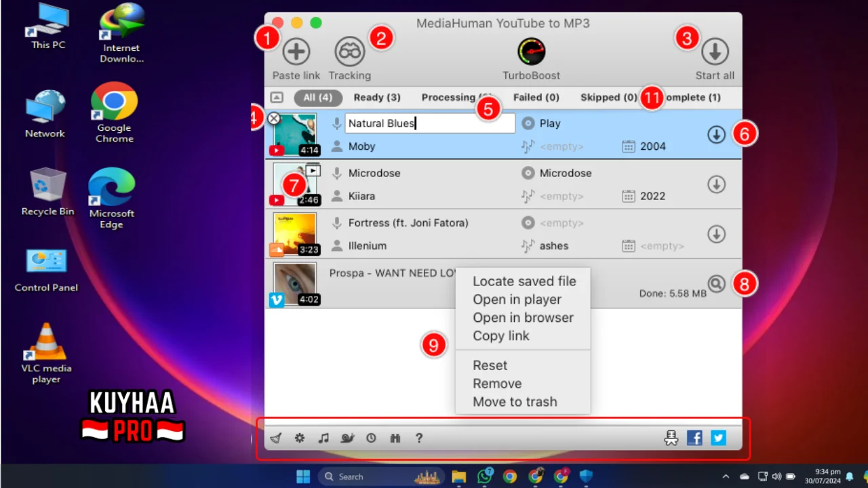Select the Natural Blues album art thumbnail
The width and height of the screenshot is (868, 488).
pyautogui.click(x=295, y=134)
